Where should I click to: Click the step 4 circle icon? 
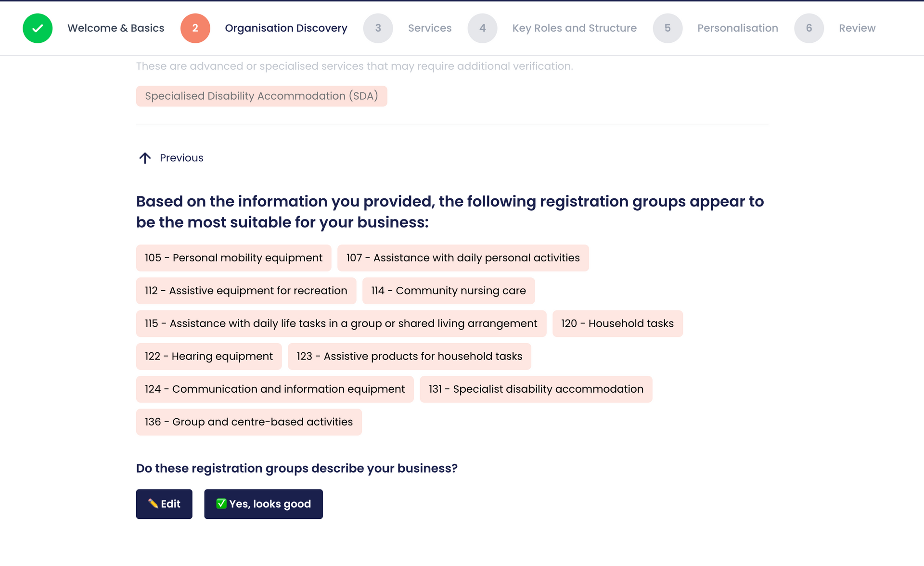click(482, 28)
